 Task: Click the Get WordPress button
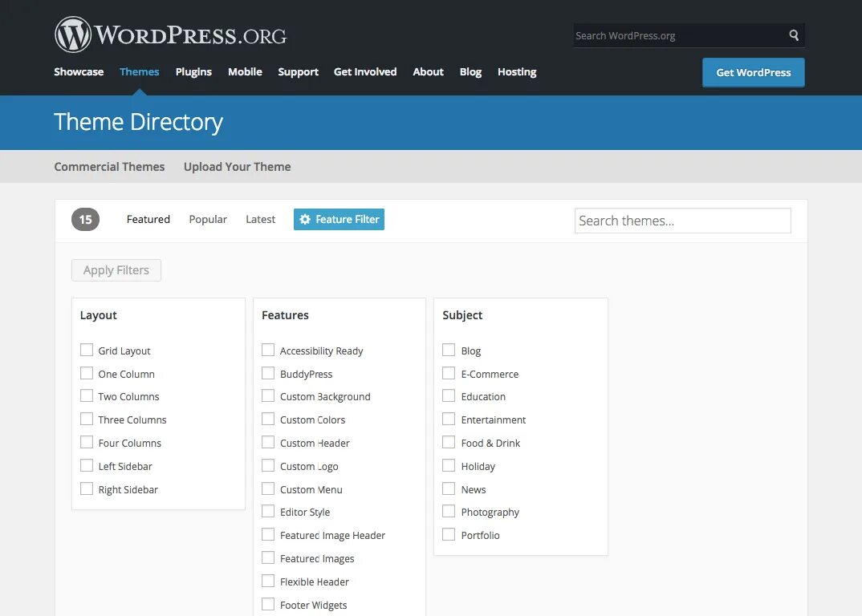pyautogui.click(x=753, y=72)
